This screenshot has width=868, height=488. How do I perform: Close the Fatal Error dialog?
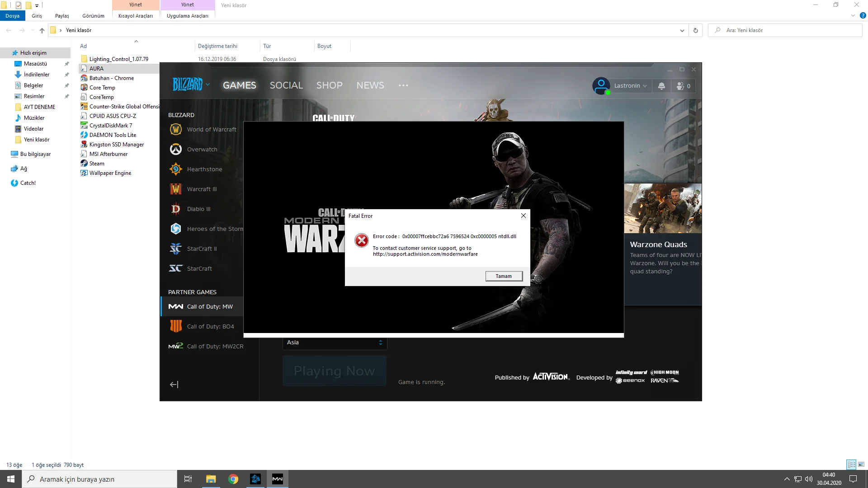523,216
